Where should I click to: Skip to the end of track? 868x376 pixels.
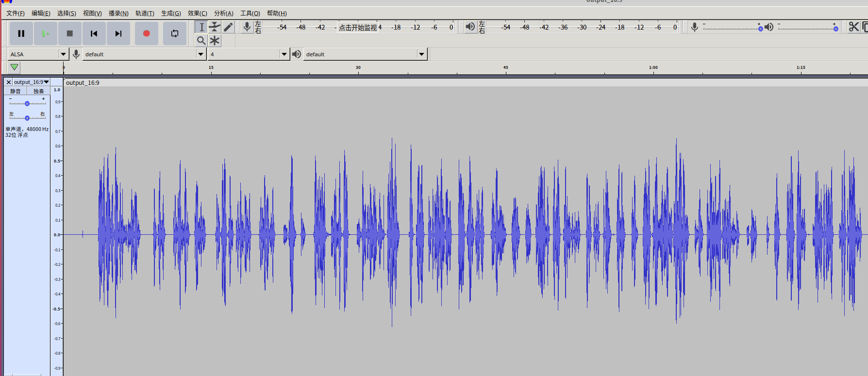(118, 33)
